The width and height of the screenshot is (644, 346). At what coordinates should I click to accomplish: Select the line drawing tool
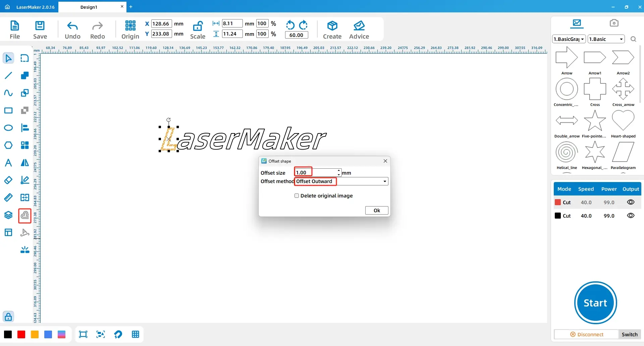click(8, 75)
